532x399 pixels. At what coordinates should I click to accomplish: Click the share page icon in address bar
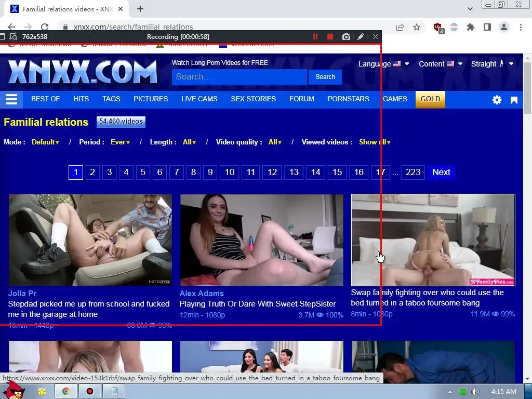400,27
